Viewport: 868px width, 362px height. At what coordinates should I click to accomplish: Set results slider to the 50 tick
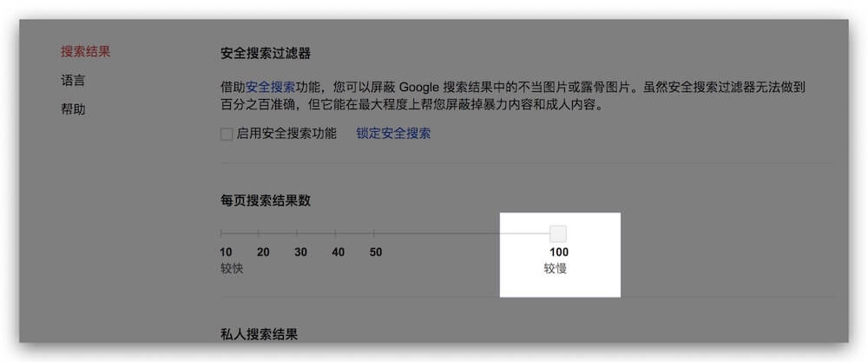tap(374, 233)
